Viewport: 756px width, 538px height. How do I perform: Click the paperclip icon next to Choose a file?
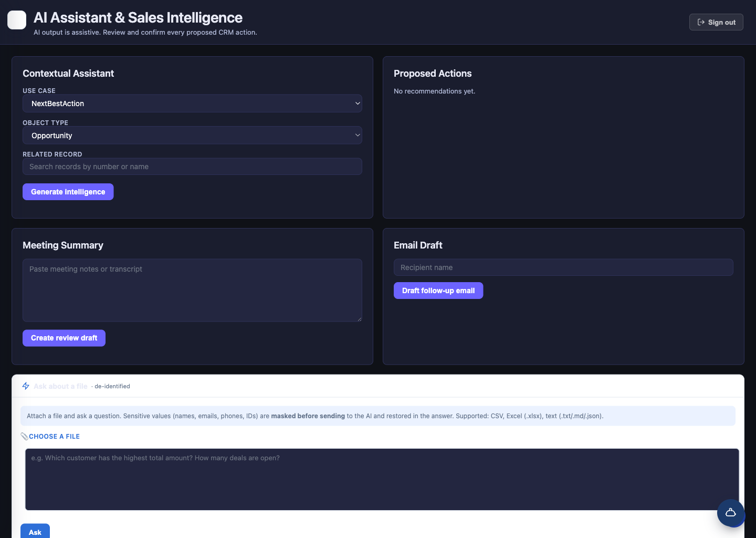[24, 437]
